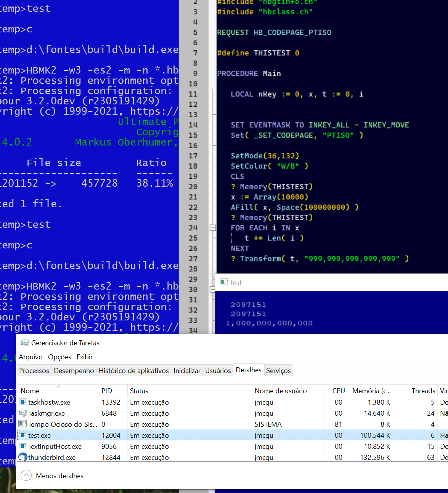The height and width of the screenshot is (493, 448).
Task: Click the test.exe process icon
Action: pyautogui.click(x=23, y=435)
